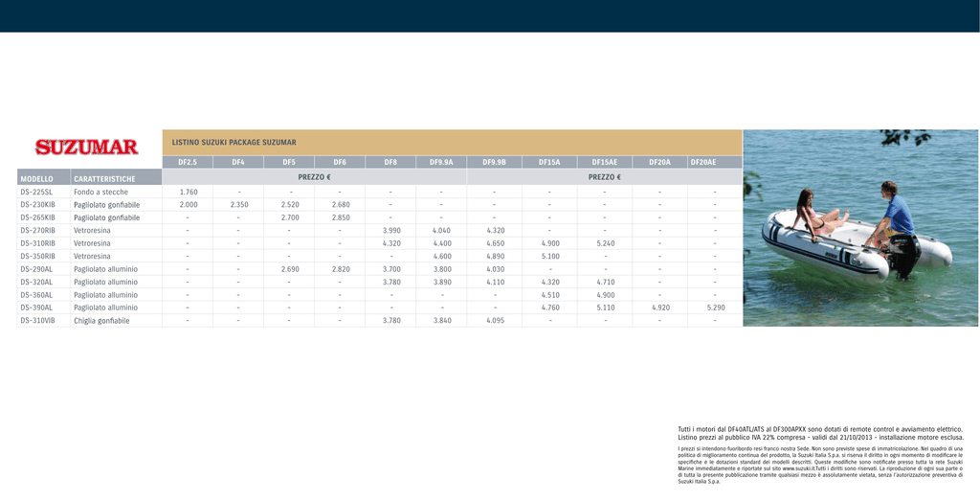Click the 2.690 price for DS-290AL
The height and width of the screenshot is (501, 980).
[290, 269]
